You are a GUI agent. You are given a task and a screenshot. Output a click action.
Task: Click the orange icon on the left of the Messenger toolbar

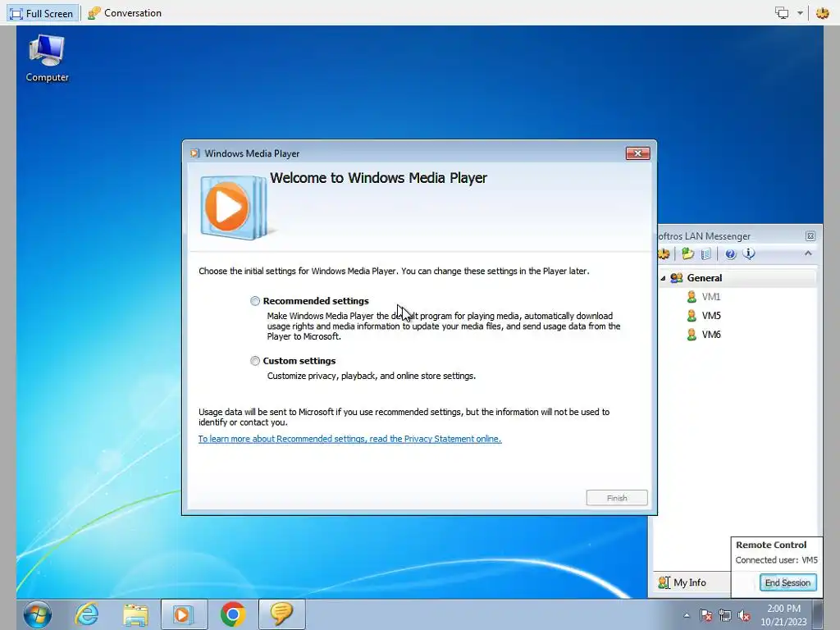(664, 253)
